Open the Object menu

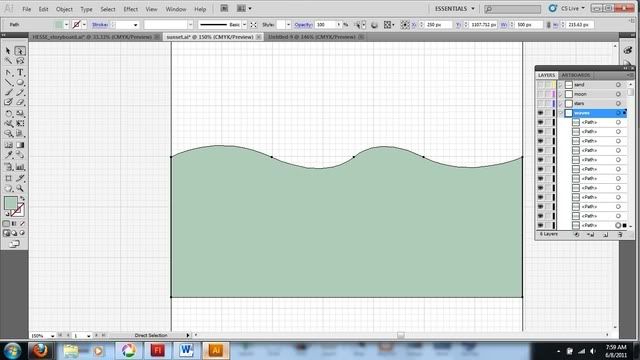pyautogui.click(x=64, y=9)
